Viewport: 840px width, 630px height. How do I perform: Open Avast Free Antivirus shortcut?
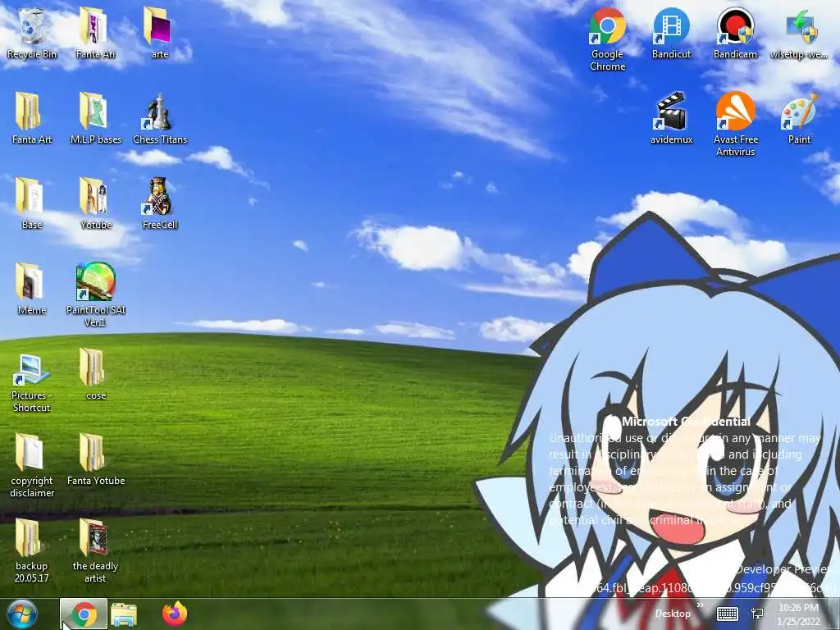click(736, 125)
